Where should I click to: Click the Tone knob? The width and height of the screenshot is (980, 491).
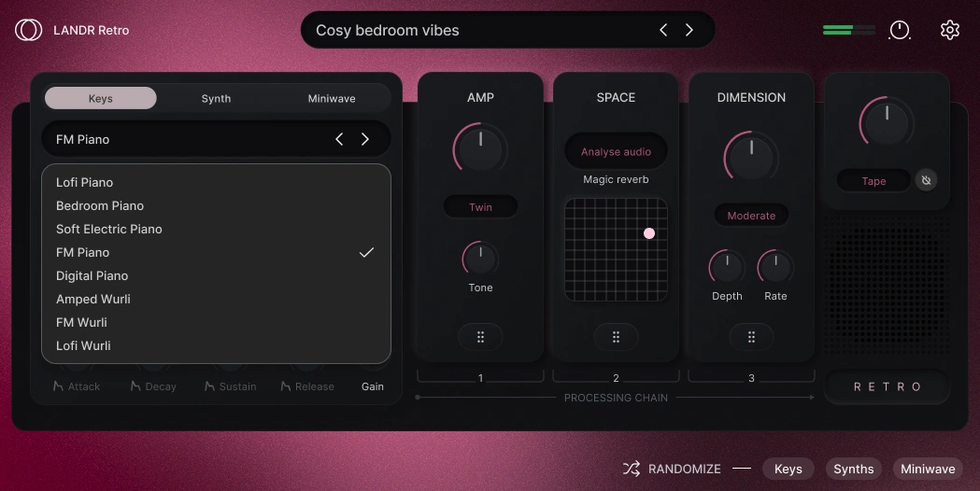click(x=480, y=259)
